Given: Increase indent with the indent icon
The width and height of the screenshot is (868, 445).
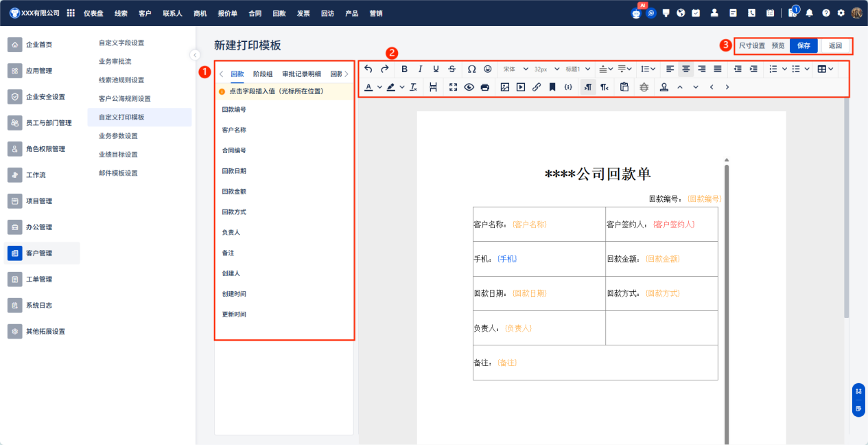Looking at the screenshot, I should click(753, 69).
